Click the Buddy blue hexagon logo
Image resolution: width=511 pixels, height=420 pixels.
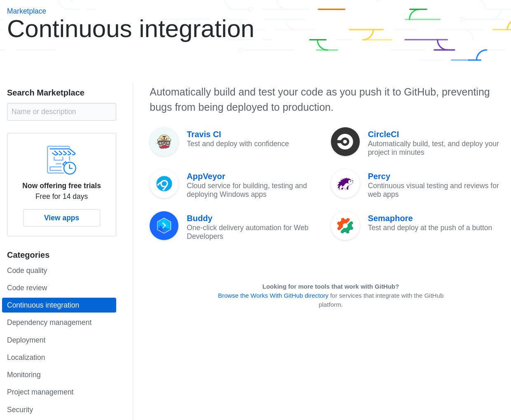pos(164,226)
